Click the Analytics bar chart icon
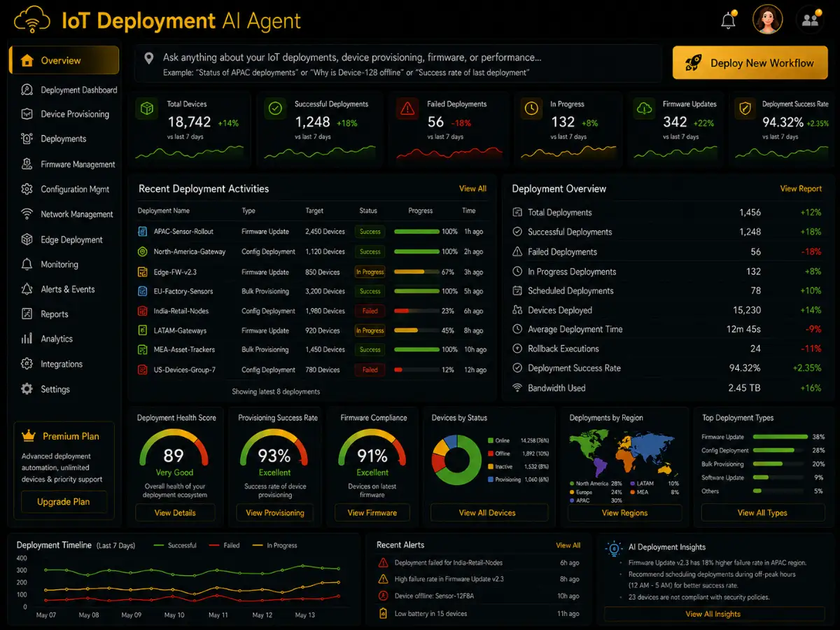 click(x=27, y=339)
